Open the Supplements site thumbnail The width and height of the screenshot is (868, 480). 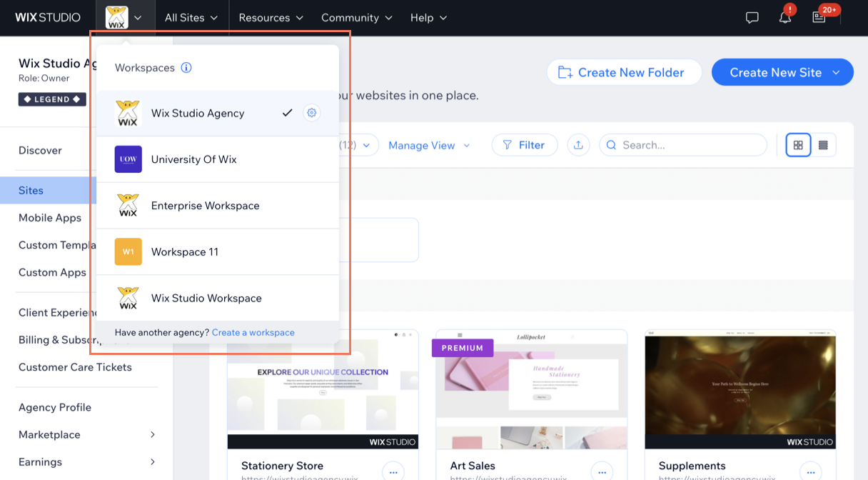click(x=740, y=389)
